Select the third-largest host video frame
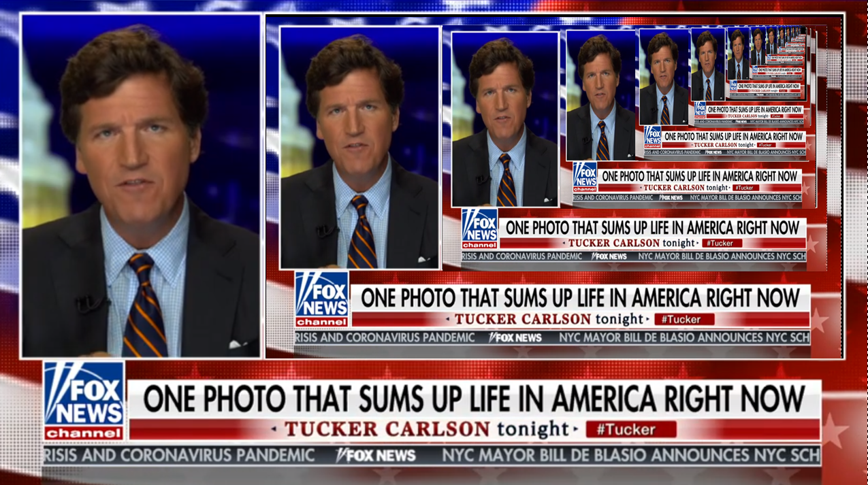Viewport: 868px width, 485px height. [505, 119]
